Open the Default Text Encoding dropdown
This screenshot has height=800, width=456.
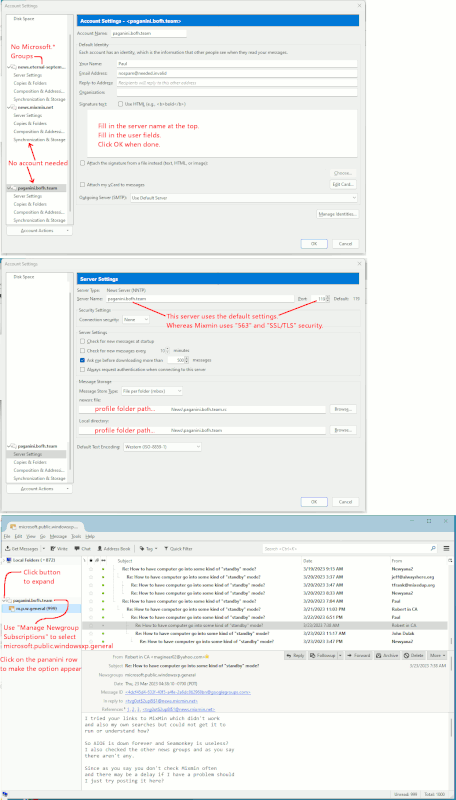pyautogui.click(x=162, y=446)
